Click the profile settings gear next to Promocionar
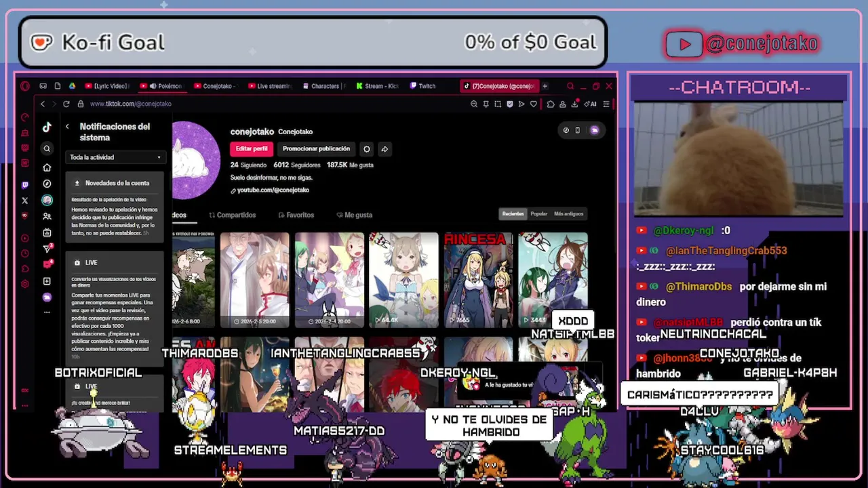Viewport: 868px width, 488px height. pos(367,149)
